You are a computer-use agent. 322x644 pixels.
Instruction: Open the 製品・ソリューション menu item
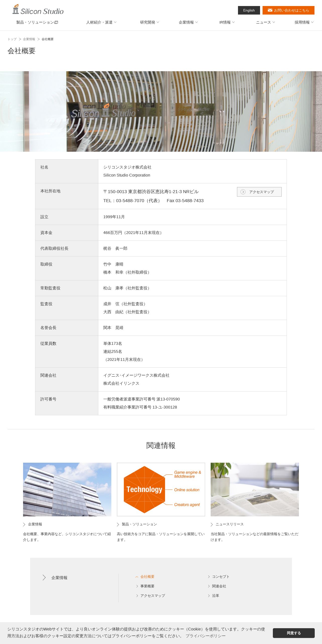click(37, 22)
